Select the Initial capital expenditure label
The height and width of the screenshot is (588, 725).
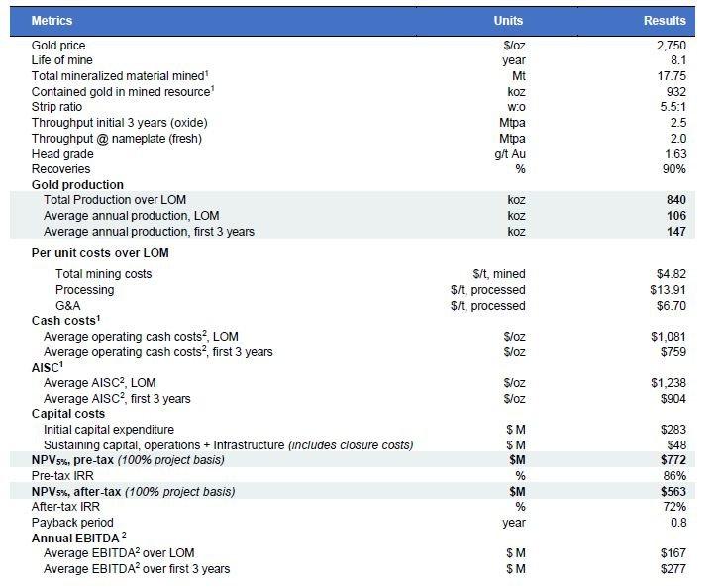click(x=109, y=430)
